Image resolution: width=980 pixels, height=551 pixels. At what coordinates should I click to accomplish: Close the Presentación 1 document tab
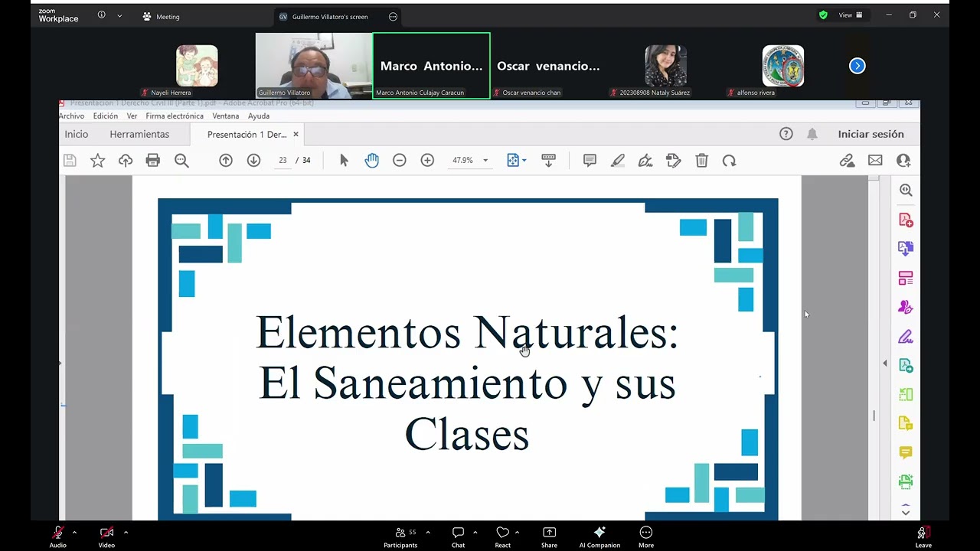tap(296, 135)
